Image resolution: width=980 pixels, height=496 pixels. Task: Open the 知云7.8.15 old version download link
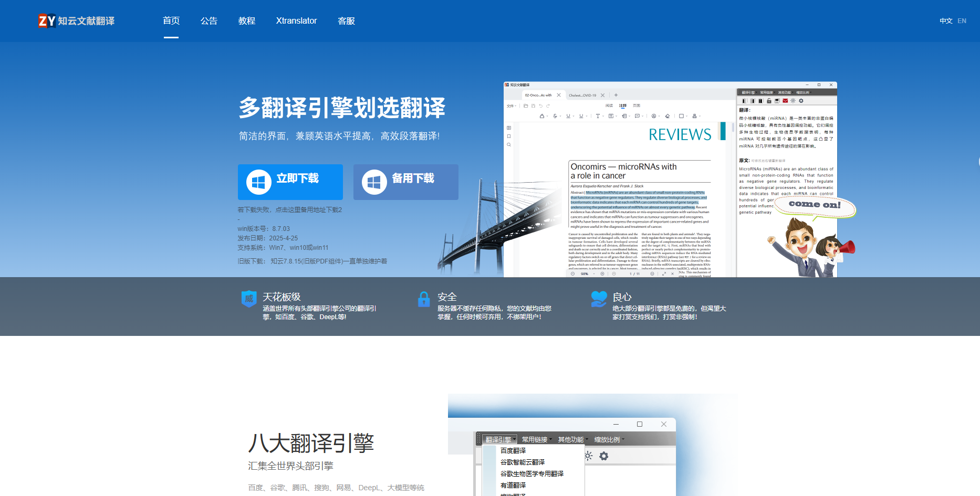(329, 261)
